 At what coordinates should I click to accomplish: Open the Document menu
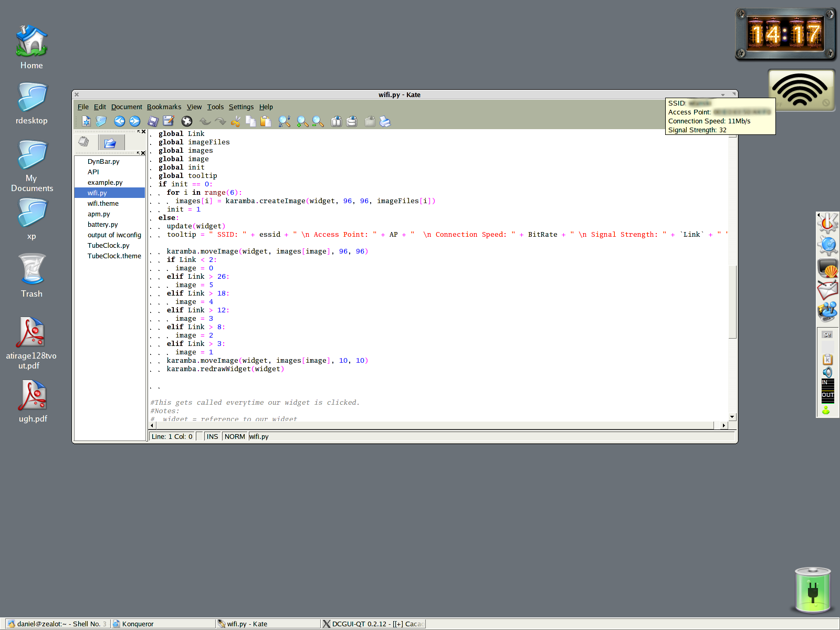[x=127, y=107]
